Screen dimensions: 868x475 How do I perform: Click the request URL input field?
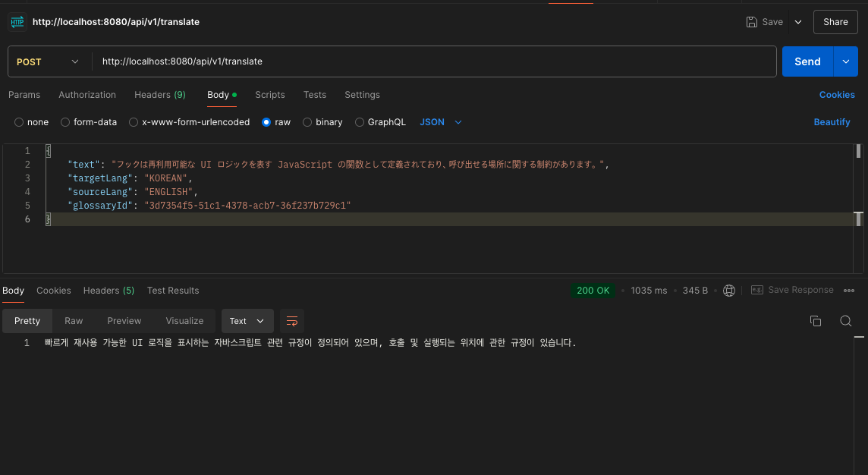(x=432, y=61)
